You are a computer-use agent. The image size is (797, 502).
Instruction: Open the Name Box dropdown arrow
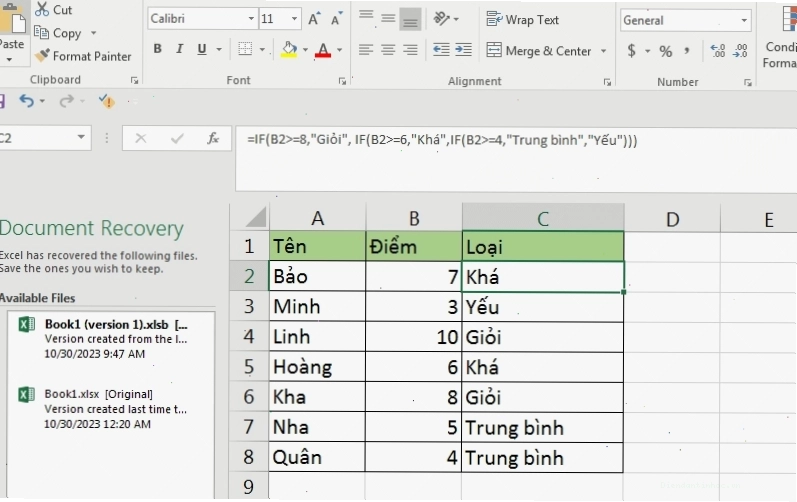point(81,137)
